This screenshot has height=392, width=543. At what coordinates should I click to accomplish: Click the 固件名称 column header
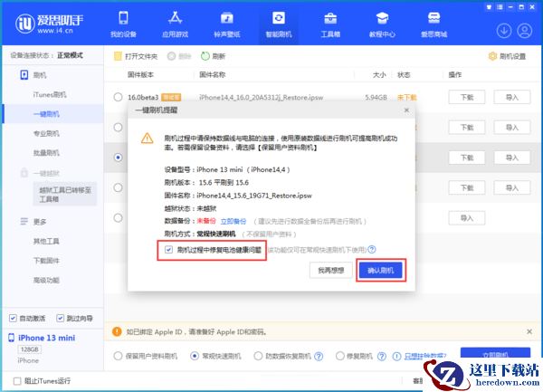tap(213, 74)
